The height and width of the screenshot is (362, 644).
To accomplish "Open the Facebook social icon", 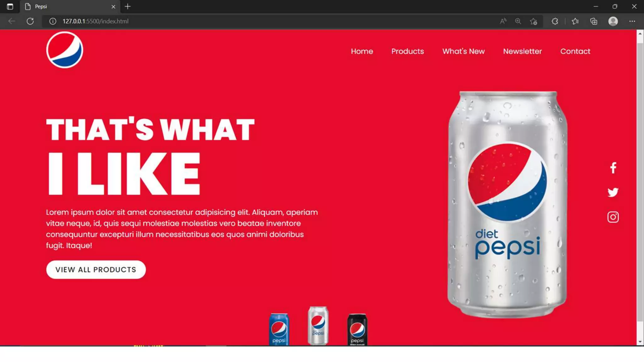I will pyautogui.click(x=613, y=168).
